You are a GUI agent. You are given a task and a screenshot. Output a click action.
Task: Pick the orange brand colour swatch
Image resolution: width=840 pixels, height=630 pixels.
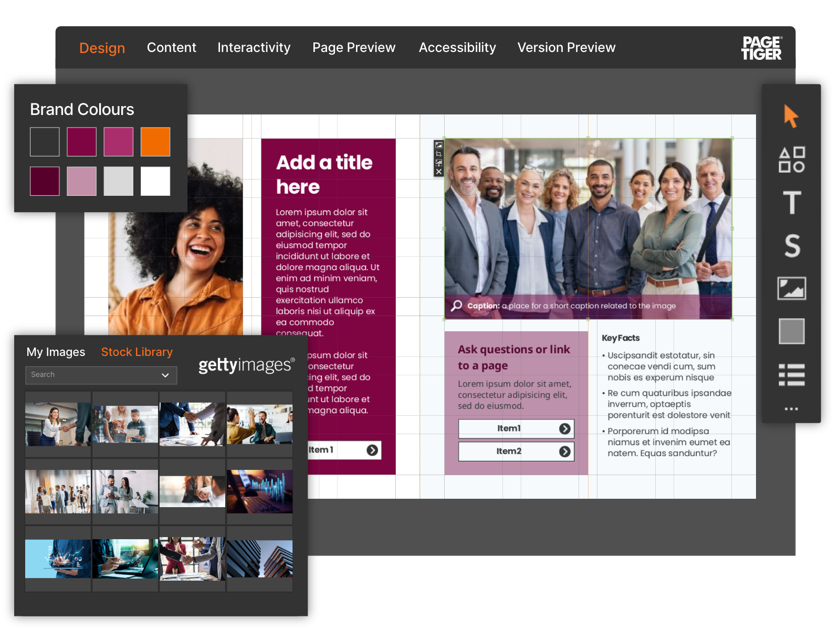tap(155, 142)
